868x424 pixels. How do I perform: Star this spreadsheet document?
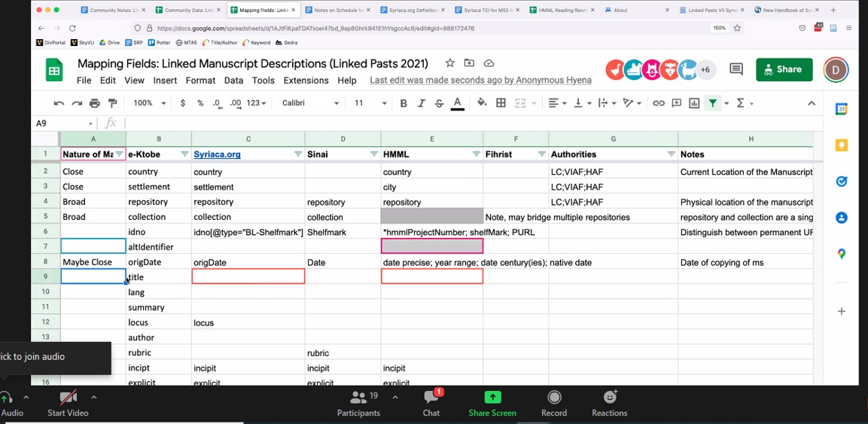click(449, 63)
